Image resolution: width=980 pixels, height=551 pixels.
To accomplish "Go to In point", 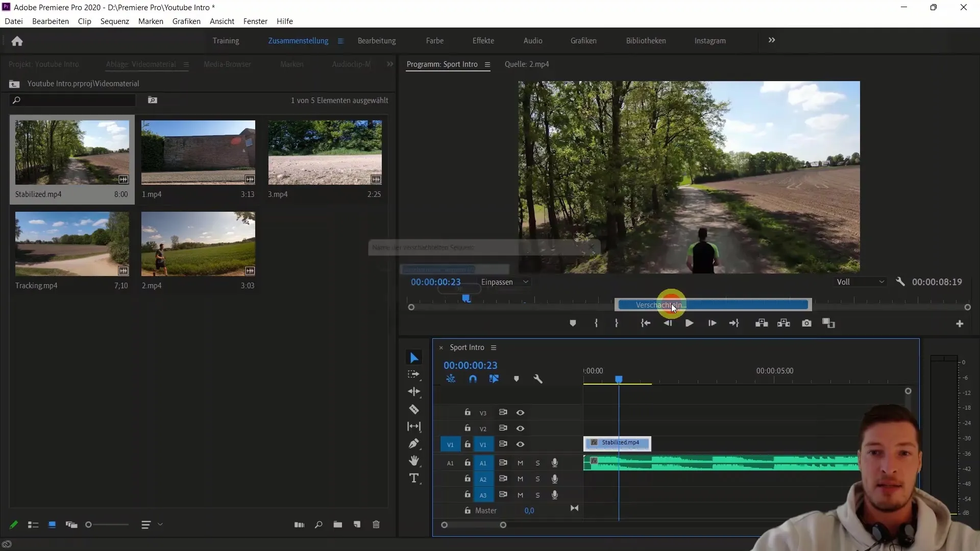I will point(646,323).
